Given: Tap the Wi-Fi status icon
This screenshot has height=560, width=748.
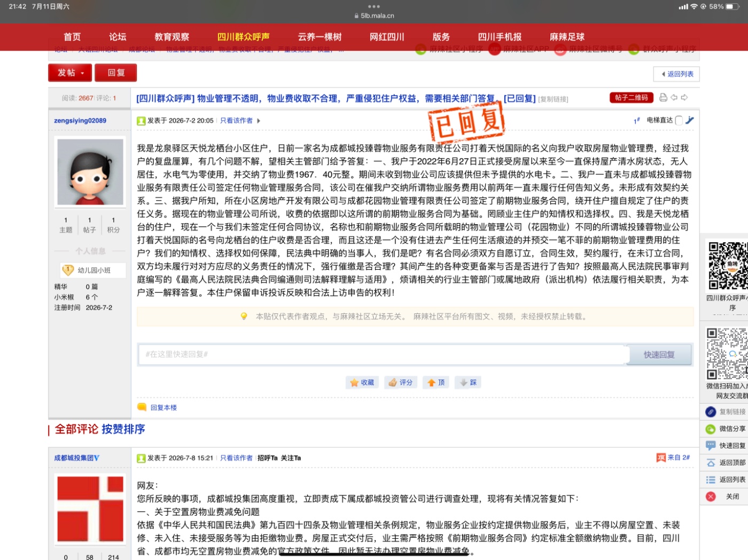Looking at the screenshot, I should click(694, 6).
